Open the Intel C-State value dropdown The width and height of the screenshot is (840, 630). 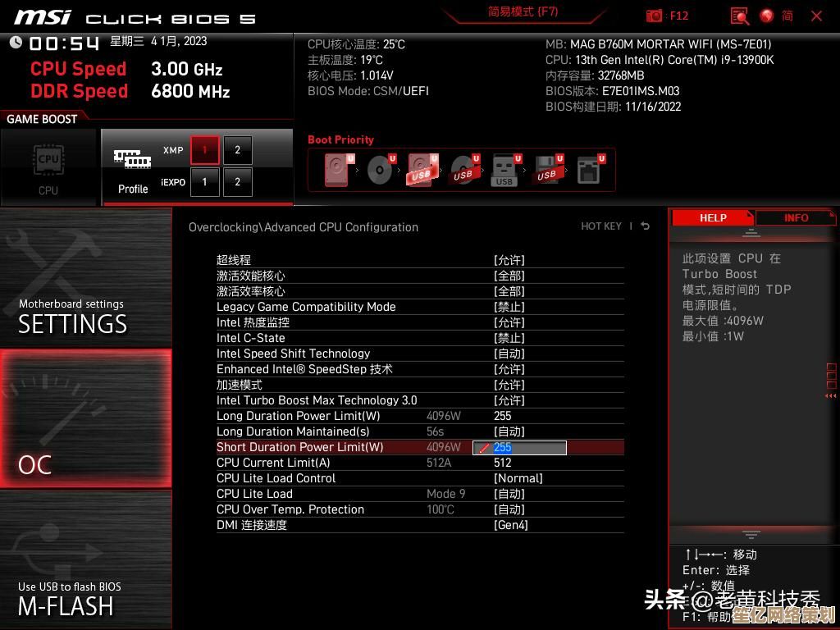coord(509,338)
